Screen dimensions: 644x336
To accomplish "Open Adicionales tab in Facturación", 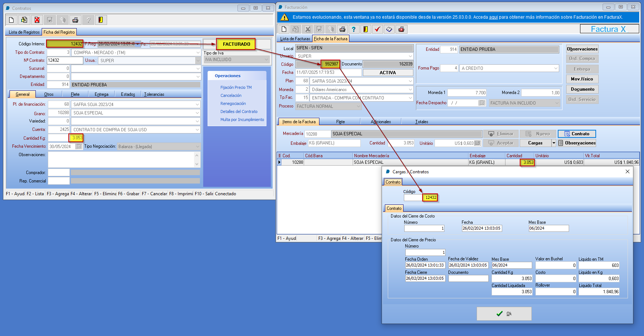I will tap(381, 122).
